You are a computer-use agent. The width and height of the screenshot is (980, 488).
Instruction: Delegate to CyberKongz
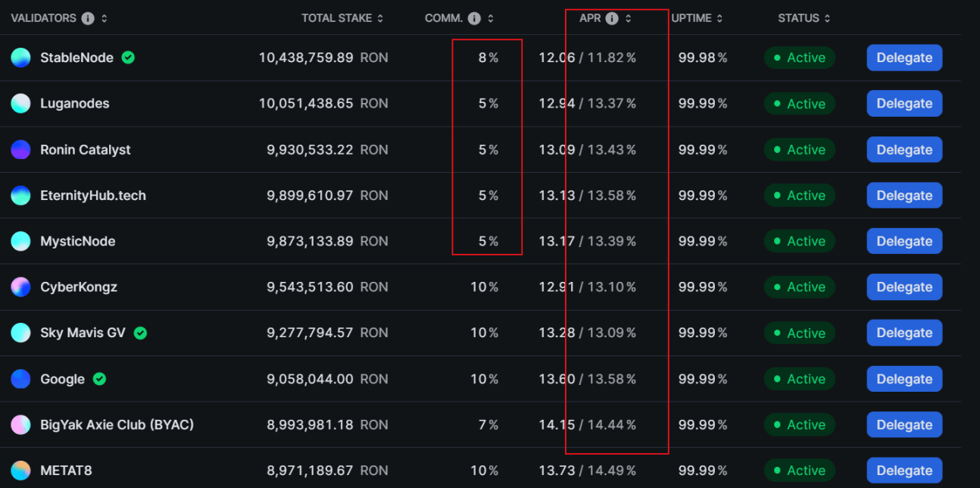[904, 287]
